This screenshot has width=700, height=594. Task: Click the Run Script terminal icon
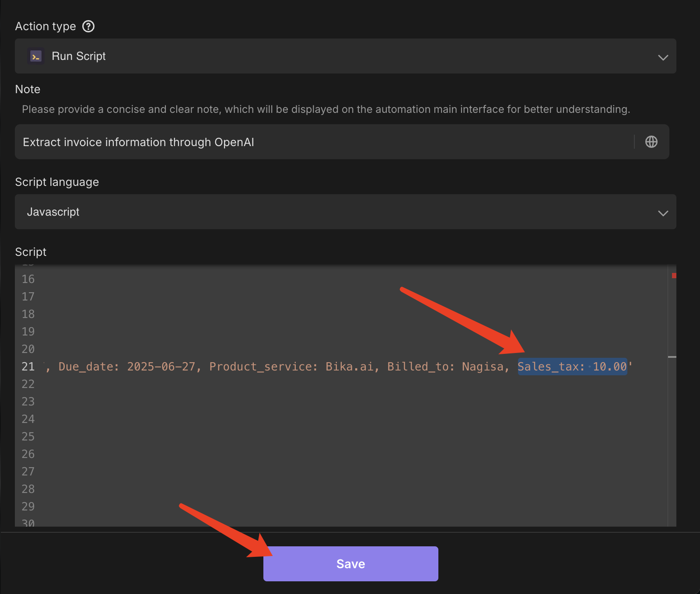click(x=36, y=56)
